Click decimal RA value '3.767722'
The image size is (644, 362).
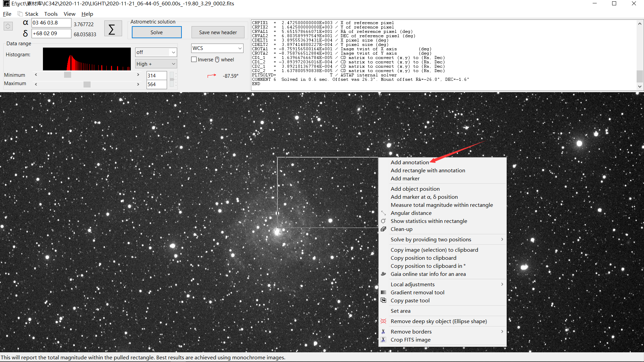click(84, 24)
